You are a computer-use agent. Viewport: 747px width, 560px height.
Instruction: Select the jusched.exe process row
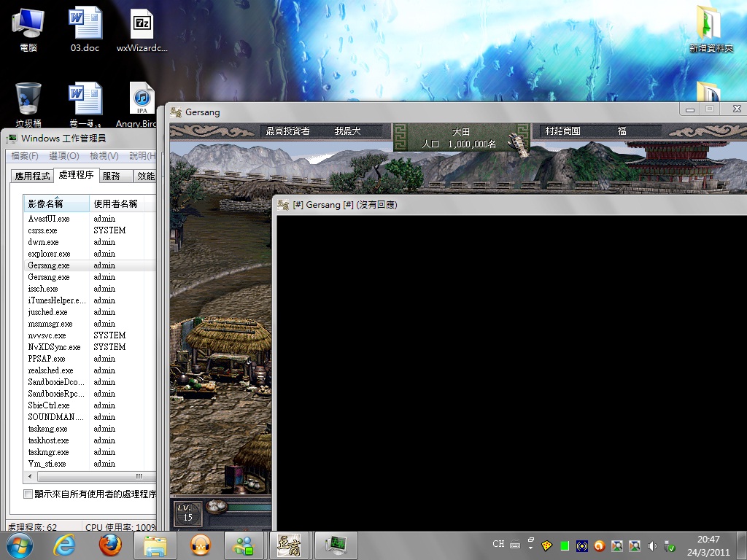click(90, 312)
